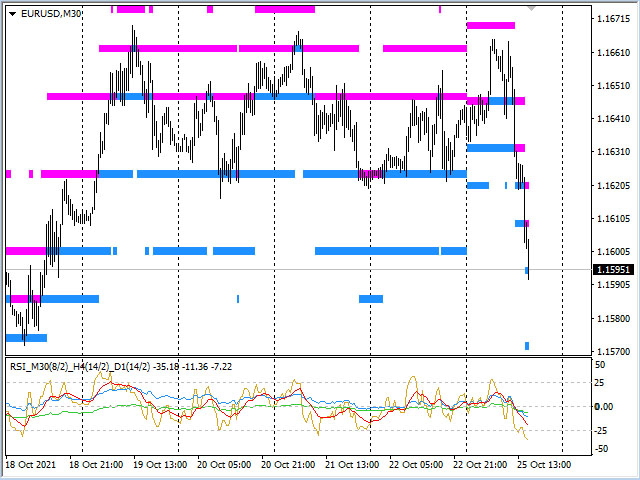Click price scale value 1.15905

(x=613, y=284)
